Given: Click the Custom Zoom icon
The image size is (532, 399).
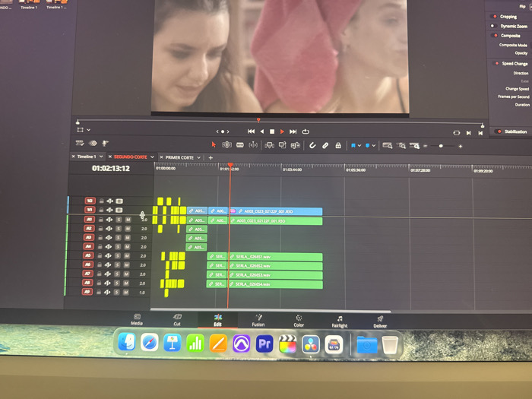Looking at the screenshot, I should coord(414,146).
